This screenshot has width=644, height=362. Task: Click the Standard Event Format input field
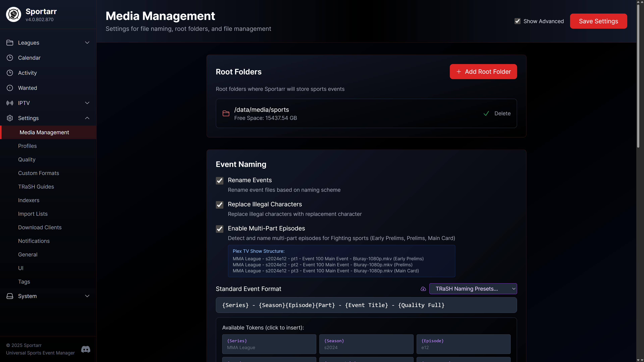(366, 305)
